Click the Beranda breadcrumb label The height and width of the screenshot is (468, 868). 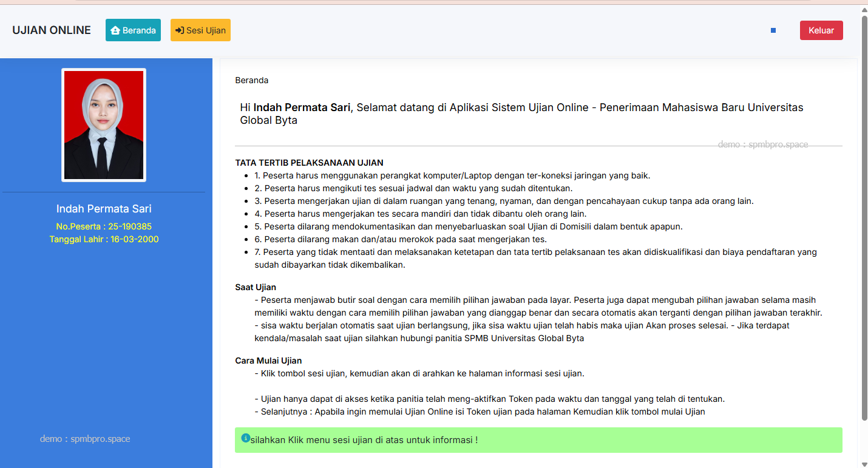coord(251,80)
